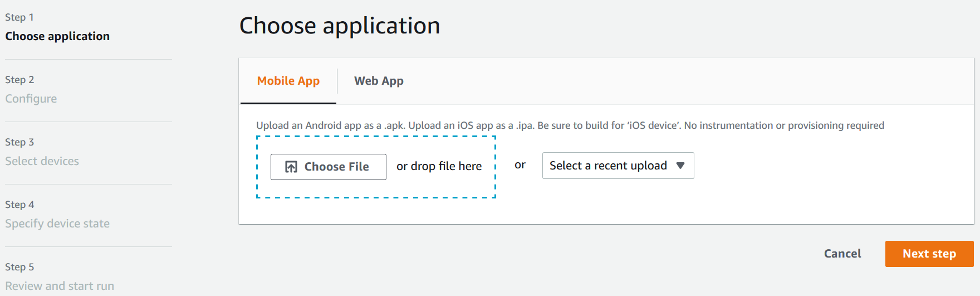Proceed with the Next step button

tap(929, 254)
